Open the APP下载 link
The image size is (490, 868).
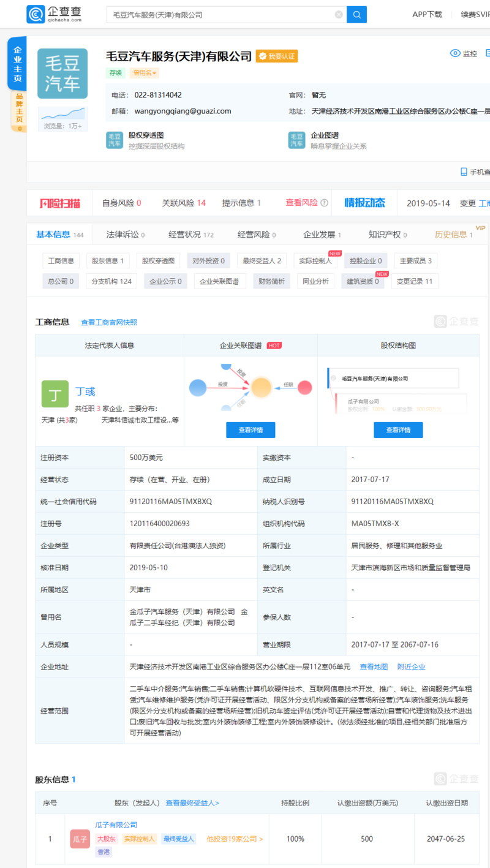pyautogui.click(x=427, y=15)
